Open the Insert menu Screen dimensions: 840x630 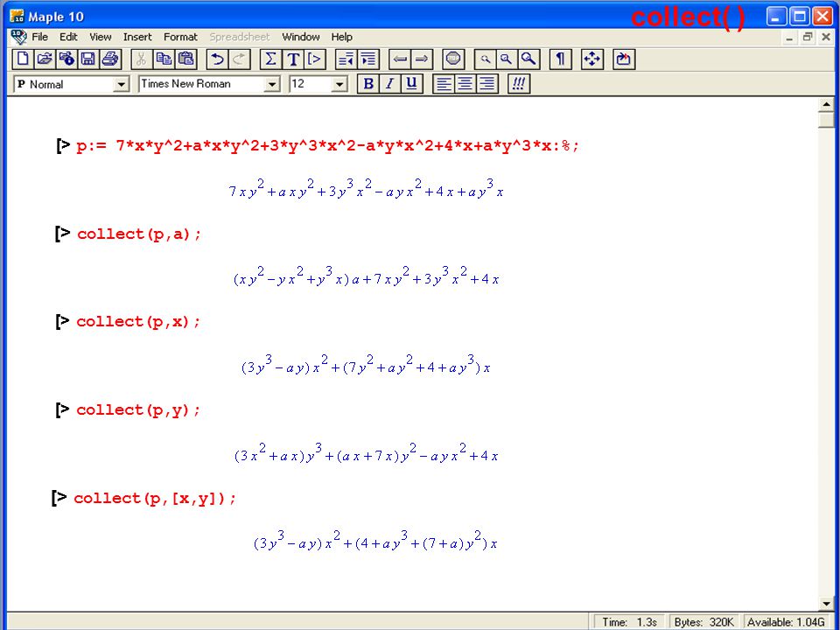click(x=137, y=37)
